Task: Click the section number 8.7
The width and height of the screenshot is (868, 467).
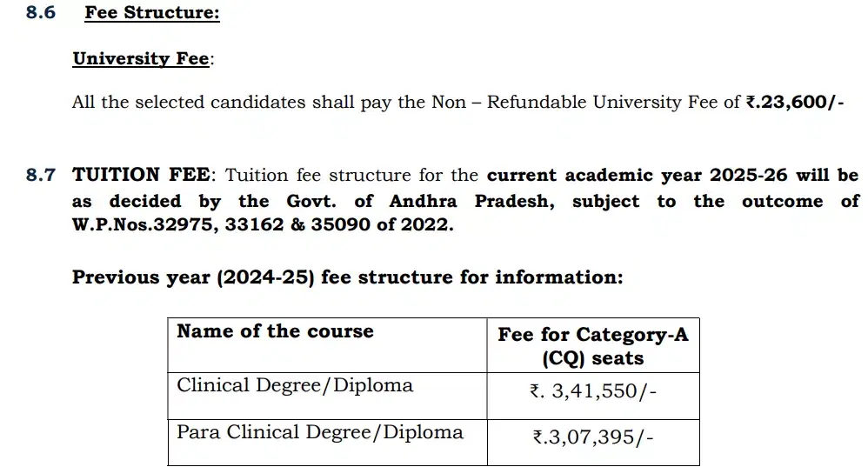Action: [x=40, y=176]
